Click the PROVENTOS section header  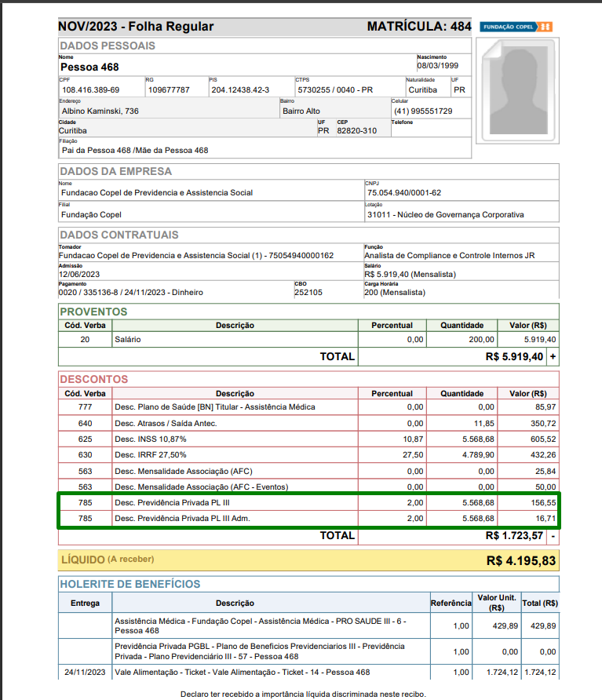tap(93, 312)
